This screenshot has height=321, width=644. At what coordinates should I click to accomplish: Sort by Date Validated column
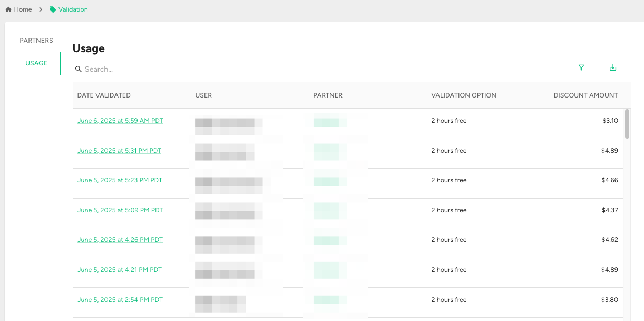pos(104,95)
